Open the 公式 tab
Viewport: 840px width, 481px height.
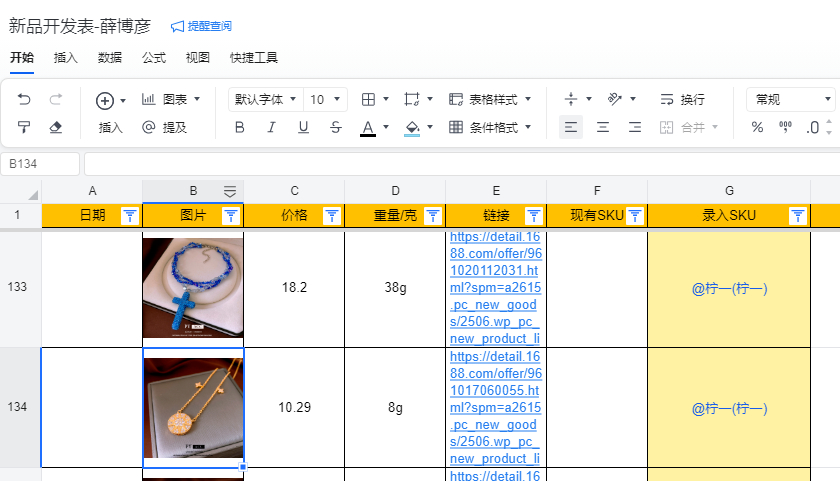click(154, 58)
